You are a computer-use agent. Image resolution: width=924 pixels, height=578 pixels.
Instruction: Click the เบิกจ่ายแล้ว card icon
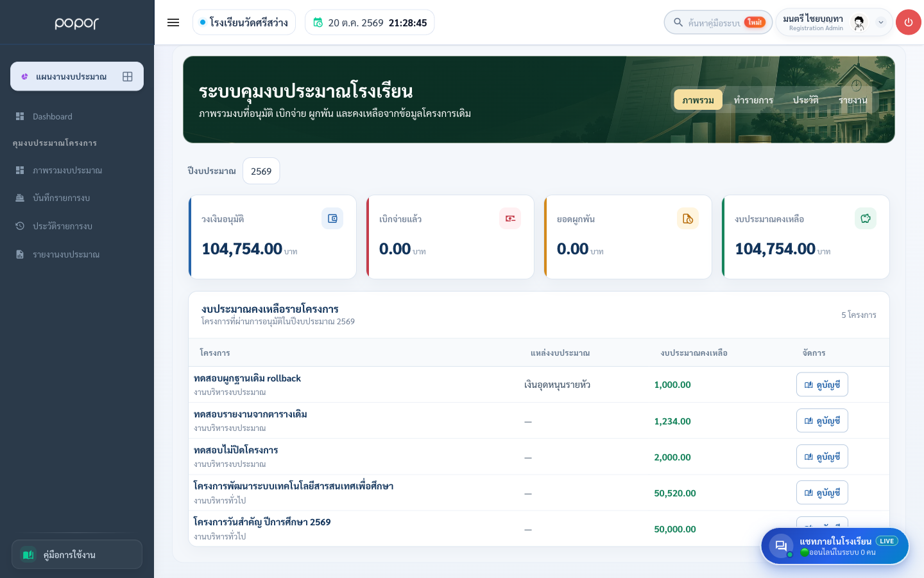pyautogui.click(x=510, y=218)
